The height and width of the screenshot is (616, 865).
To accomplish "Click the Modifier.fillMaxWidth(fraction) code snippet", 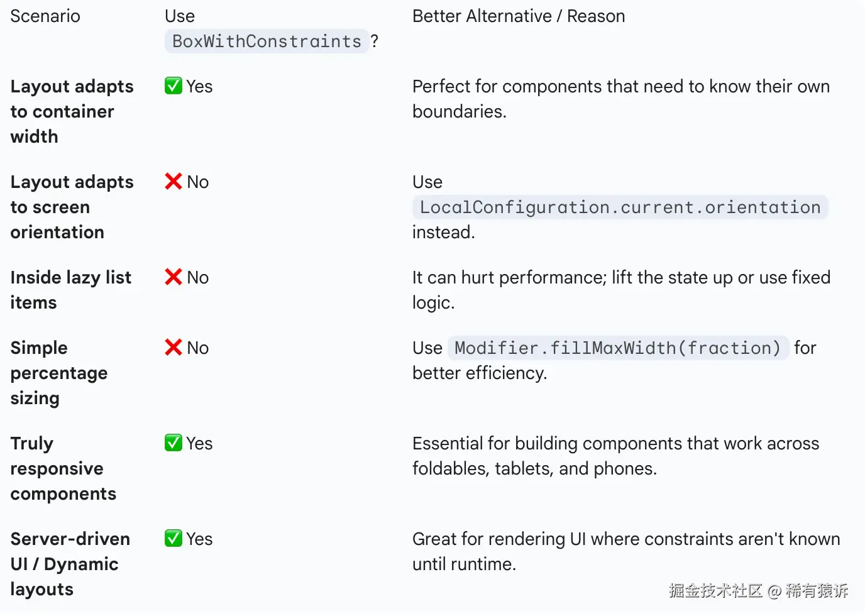I will (617, 348).
